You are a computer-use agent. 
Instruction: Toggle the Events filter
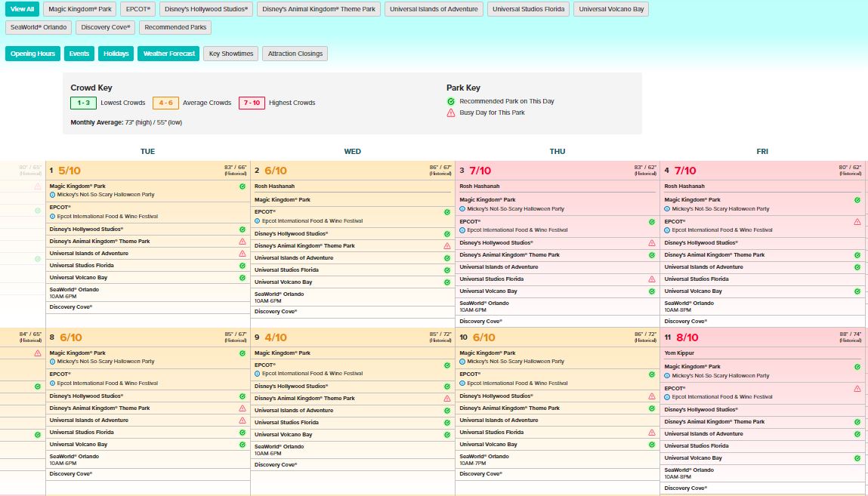click(79, 54)
